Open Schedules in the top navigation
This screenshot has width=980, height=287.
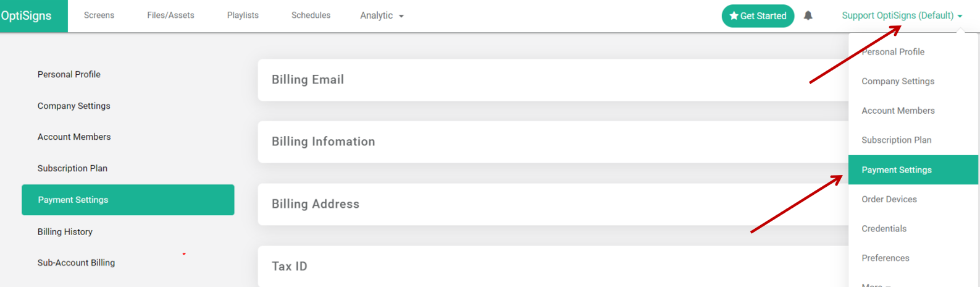click(311, 15)
